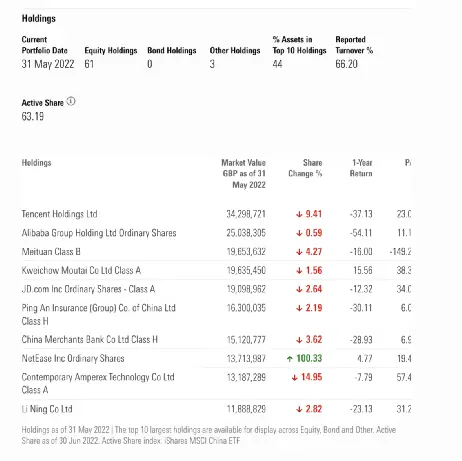Click the red down arrow in Kweichow Moutai's row

[299, 271]
